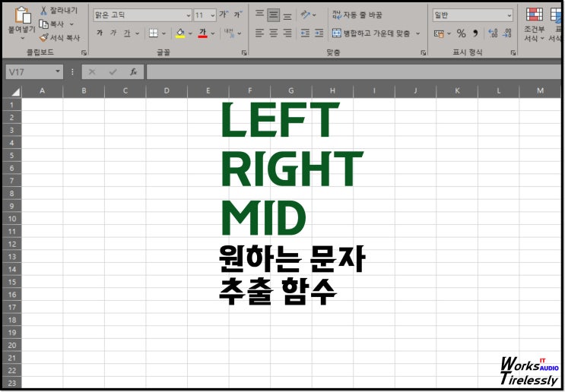Open underline style dropdown arrow
The image size is (565, 392).
click(x=138, y=33)
